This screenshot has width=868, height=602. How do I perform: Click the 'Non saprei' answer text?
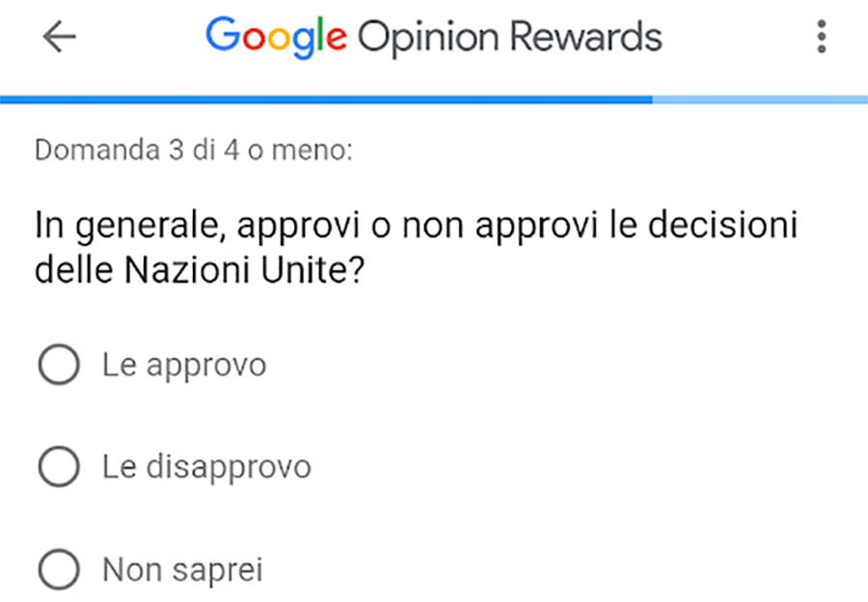coord(182,570)
